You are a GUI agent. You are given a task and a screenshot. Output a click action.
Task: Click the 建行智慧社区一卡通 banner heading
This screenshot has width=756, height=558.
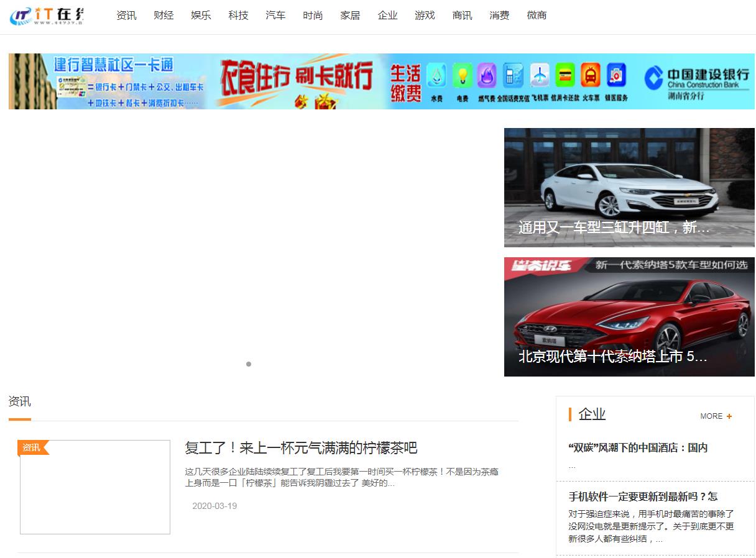(x=114, y=65)
